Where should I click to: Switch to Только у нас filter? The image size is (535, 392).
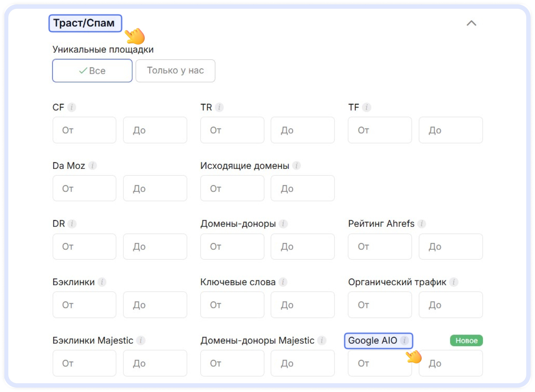click(x=175, y=71)
